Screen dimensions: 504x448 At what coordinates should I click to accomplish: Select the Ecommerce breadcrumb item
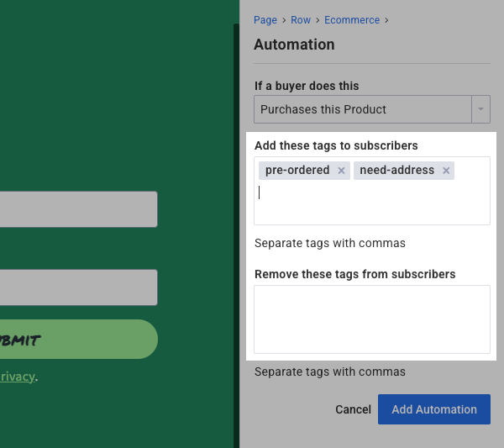pos(352,20)
